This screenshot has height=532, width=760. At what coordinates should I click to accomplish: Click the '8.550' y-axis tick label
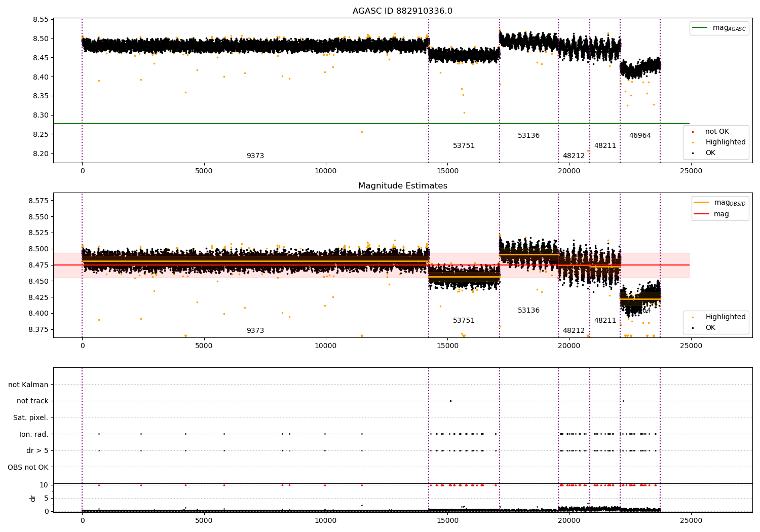39,217
